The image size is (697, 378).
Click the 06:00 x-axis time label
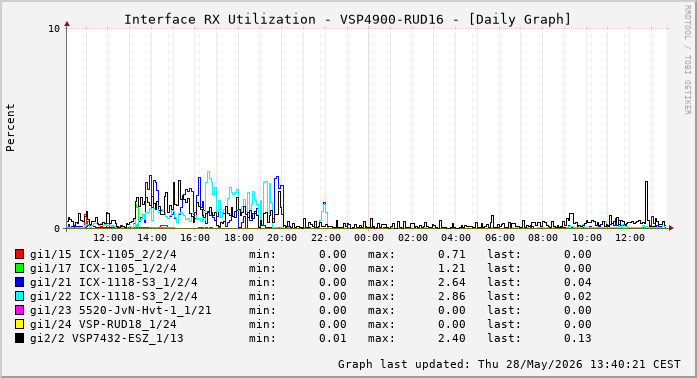pyautogui.click(x=500, y=238)
